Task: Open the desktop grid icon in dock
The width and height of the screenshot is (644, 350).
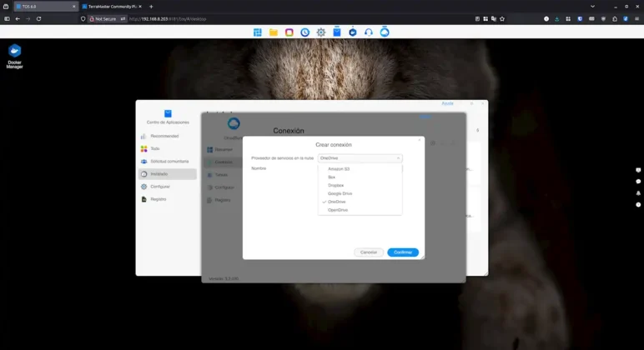Action: point(257,32)
